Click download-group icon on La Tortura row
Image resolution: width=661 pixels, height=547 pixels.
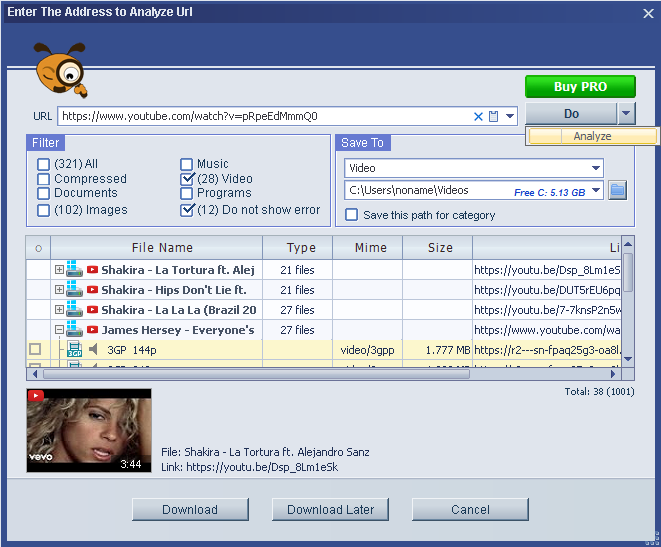click(x=74, y=269)
